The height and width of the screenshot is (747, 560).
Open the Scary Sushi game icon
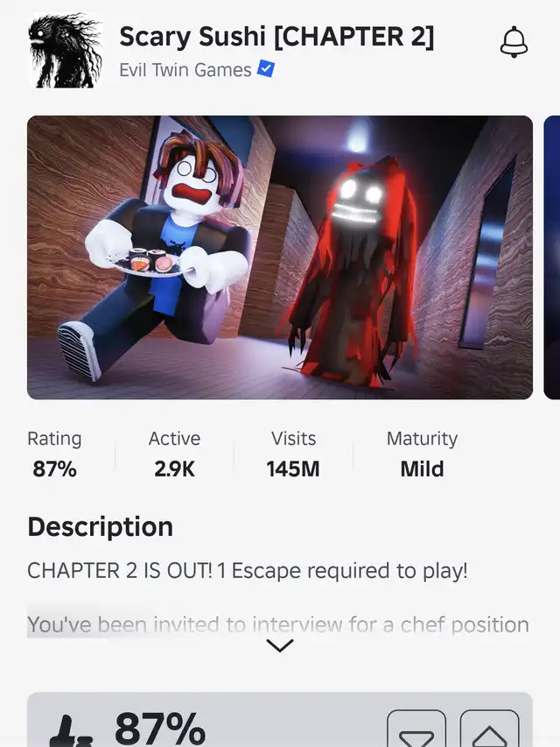click(66, 51)
